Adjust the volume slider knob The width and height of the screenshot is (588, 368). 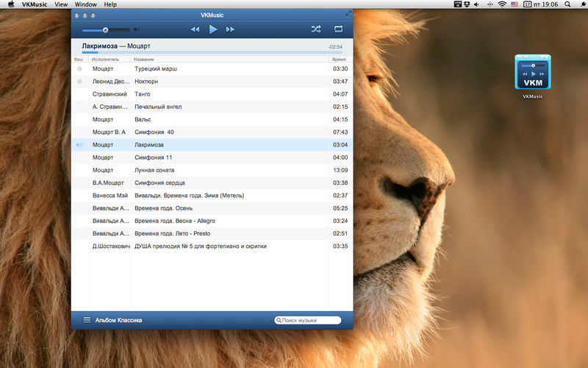click(x=105, y=29)
